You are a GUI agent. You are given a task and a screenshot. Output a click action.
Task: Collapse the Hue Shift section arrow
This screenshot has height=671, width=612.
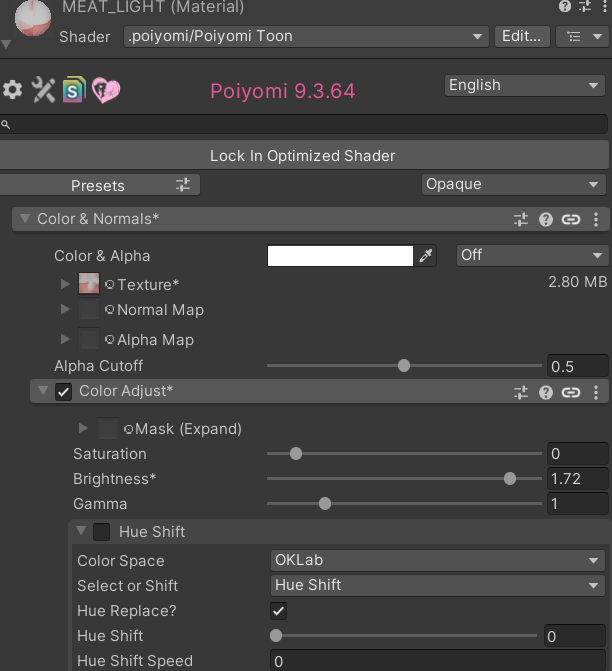coord(81,531)
